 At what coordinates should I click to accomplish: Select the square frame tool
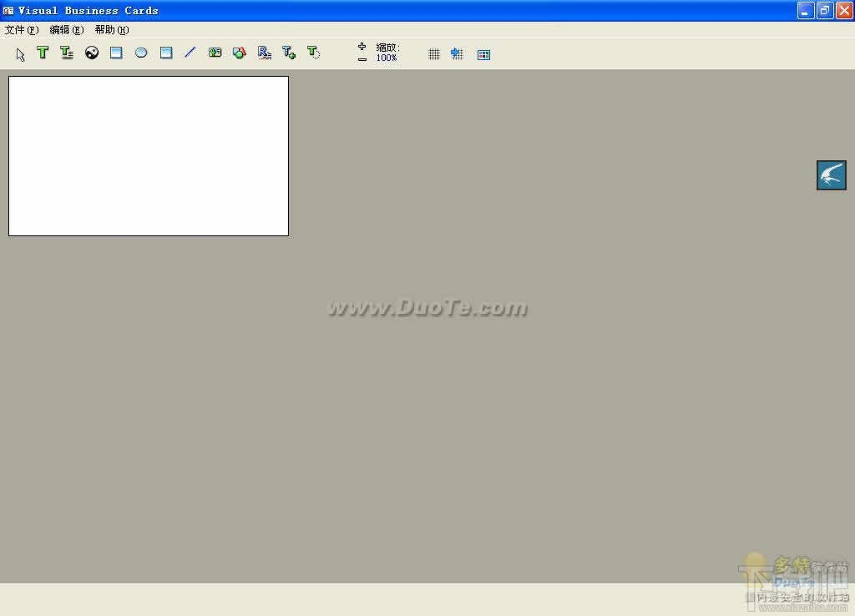166,53
